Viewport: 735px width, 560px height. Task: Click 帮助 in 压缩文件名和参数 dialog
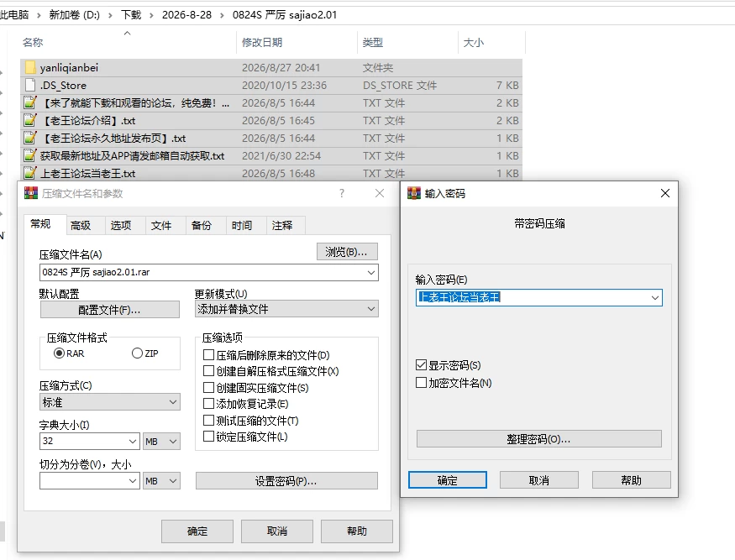click(x=357, y=531)
